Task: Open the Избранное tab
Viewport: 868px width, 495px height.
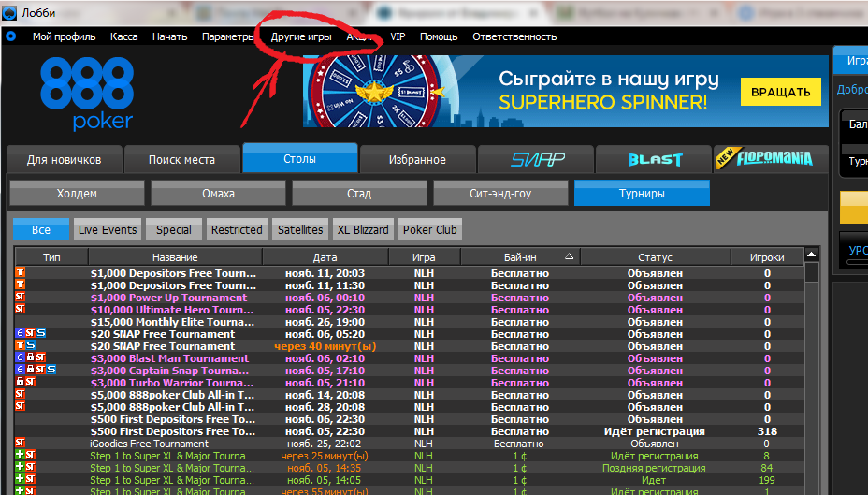Action: (x=417, y=159)
